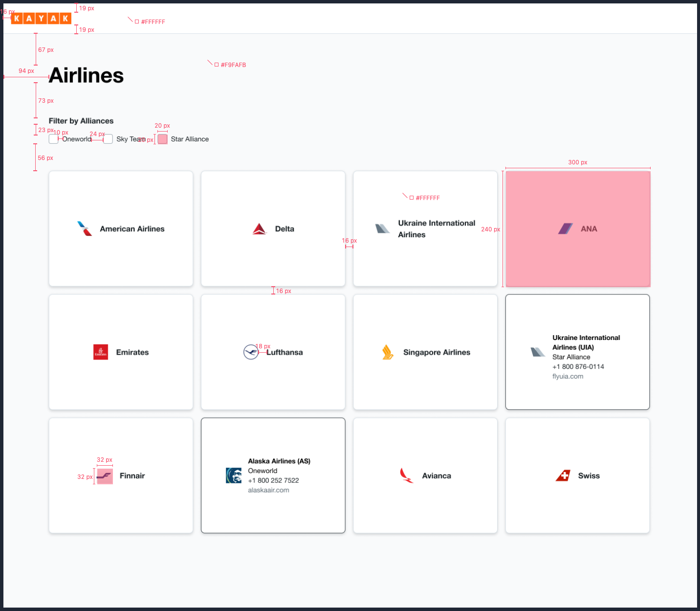
Task: Click the Avianca red logo icon
Action: point(407,475)
